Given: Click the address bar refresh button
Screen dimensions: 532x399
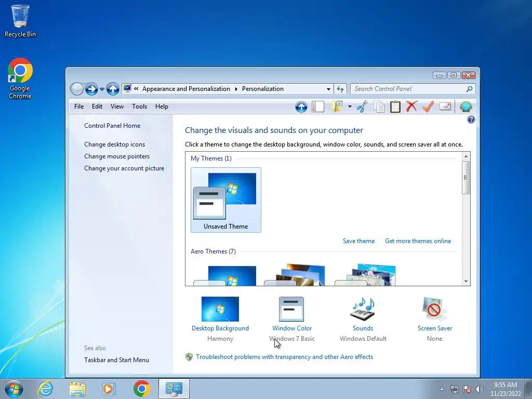Looking at the screenshot, I should point(340,89).
